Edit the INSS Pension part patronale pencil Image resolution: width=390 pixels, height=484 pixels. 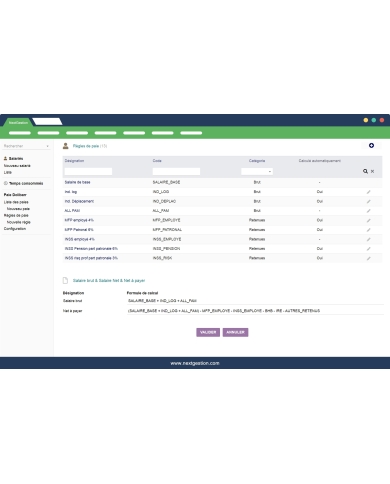click(369, 249)
